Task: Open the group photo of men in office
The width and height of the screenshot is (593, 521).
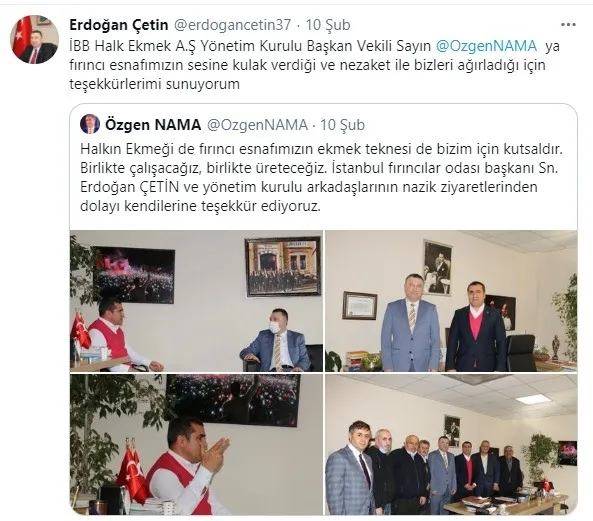Action: click(x=451, y=445)
